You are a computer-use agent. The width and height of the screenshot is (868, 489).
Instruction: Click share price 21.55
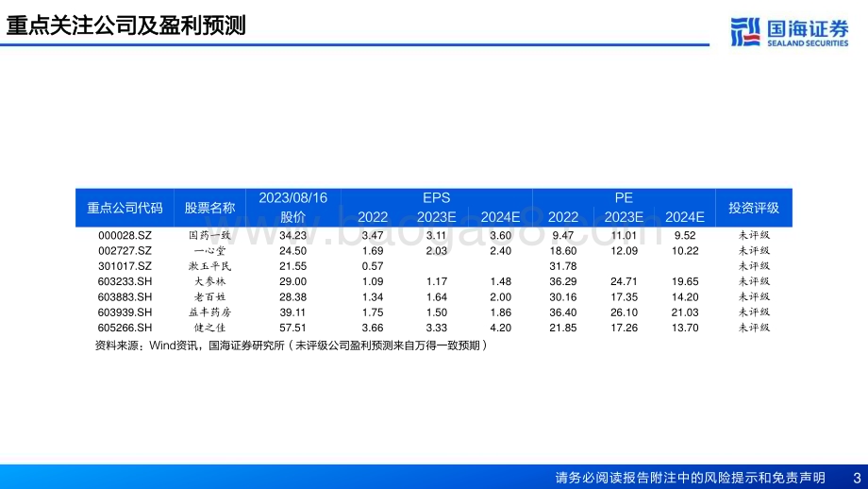tap(292, 266)
